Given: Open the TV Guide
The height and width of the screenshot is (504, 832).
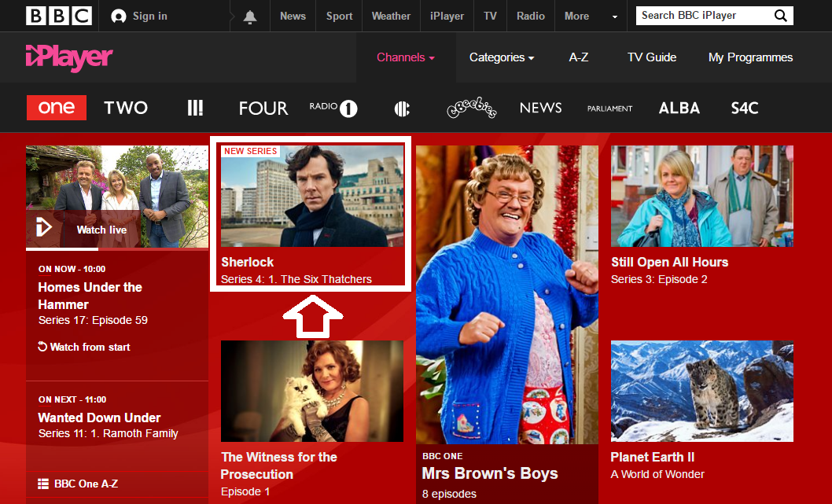Looking at the screenshot, I should point(652,57).
